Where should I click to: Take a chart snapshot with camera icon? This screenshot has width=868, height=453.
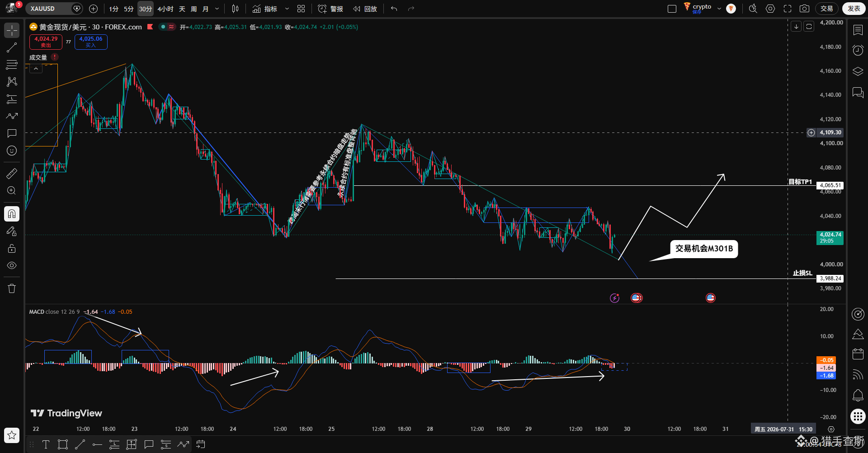pyautogui.click(x=804, y=9)
